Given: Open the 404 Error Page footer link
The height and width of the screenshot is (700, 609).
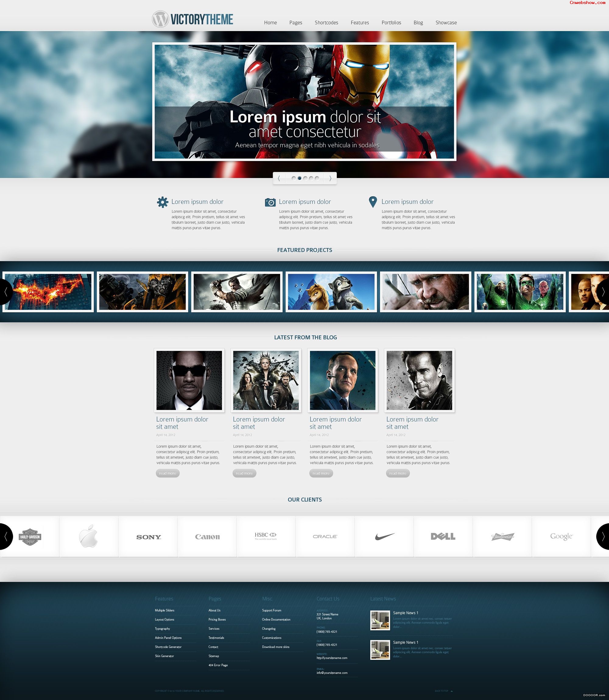Looking at the screenshot, I should [218, 665].
